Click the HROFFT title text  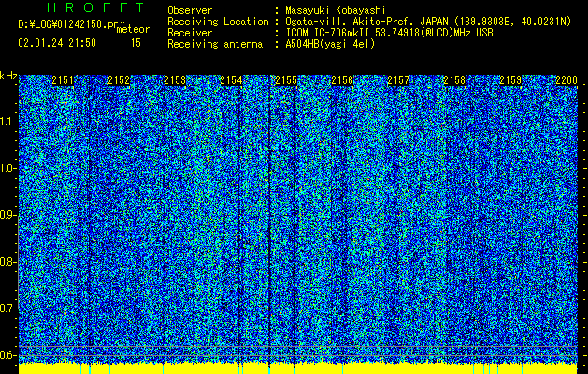[95, 7]
